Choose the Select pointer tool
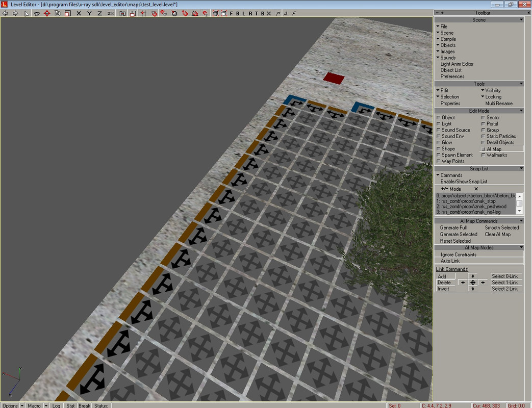 [x=27, y=13]
